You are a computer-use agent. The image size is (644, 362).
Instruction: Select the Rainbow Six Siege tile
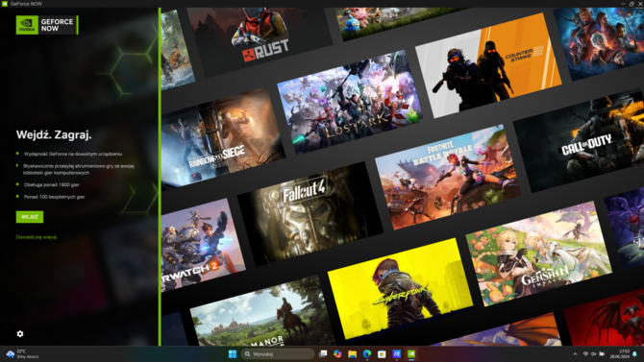coord(222,138)
